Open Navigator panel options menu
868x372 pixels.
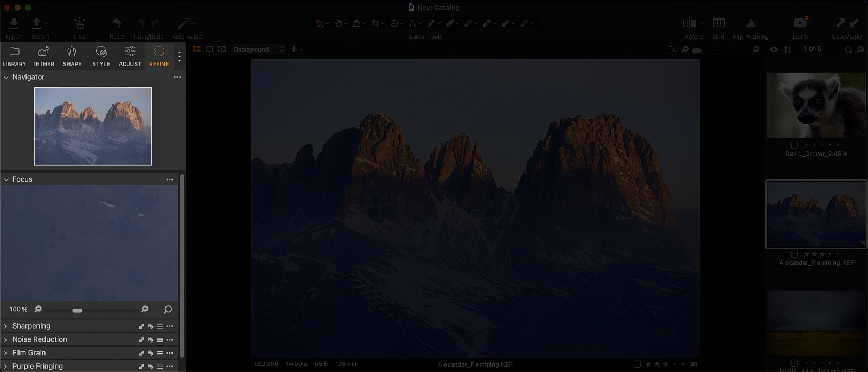pyautogui.click(x=177, y=78)
